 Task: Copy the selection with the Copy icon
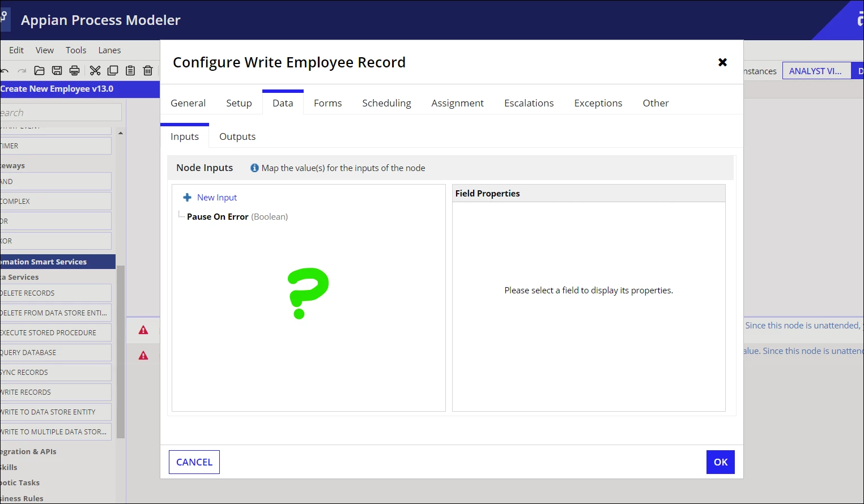[x=113, y=71]
